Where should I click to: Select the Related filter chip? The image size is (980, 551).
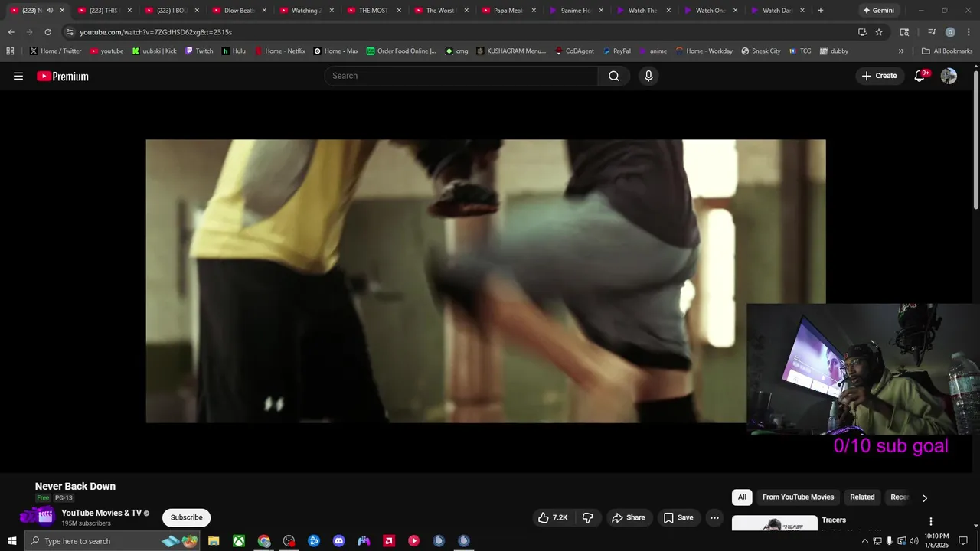tap(862, 497)
